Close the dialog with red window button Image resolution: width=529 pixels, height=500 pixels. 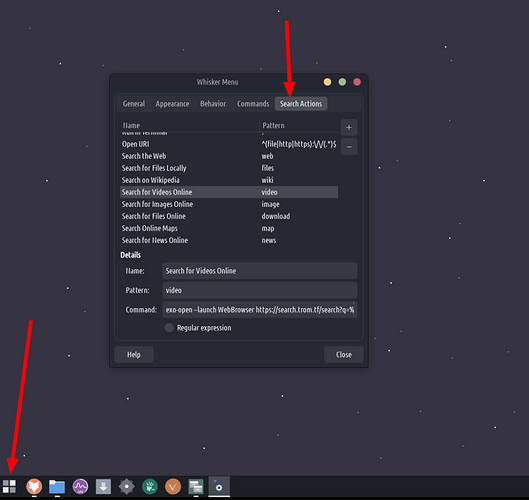coord(357,82)
